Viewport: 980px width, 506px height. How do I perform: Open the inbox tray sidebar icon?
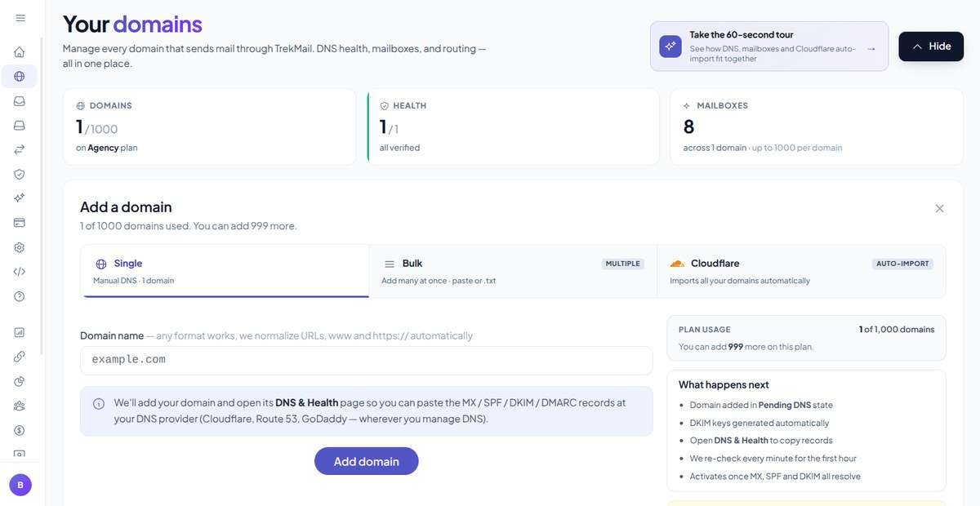click(x=20, y=101)
